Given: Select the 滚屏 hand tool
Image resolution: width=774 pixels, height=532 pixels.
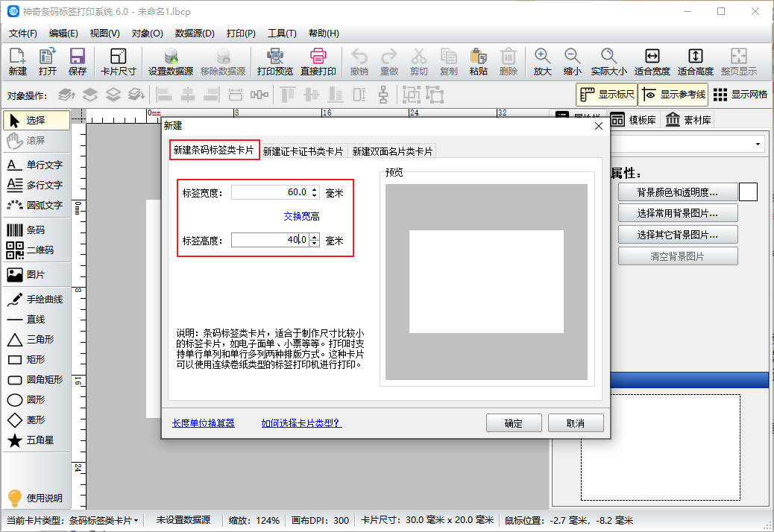Looking at the screenshot, I should [37, 141].
